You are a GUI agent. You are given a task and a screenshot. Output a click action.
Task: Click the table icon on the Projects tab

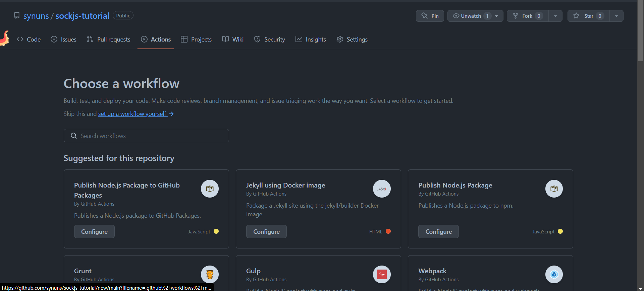pyautogui.click(x=184, y=39)
